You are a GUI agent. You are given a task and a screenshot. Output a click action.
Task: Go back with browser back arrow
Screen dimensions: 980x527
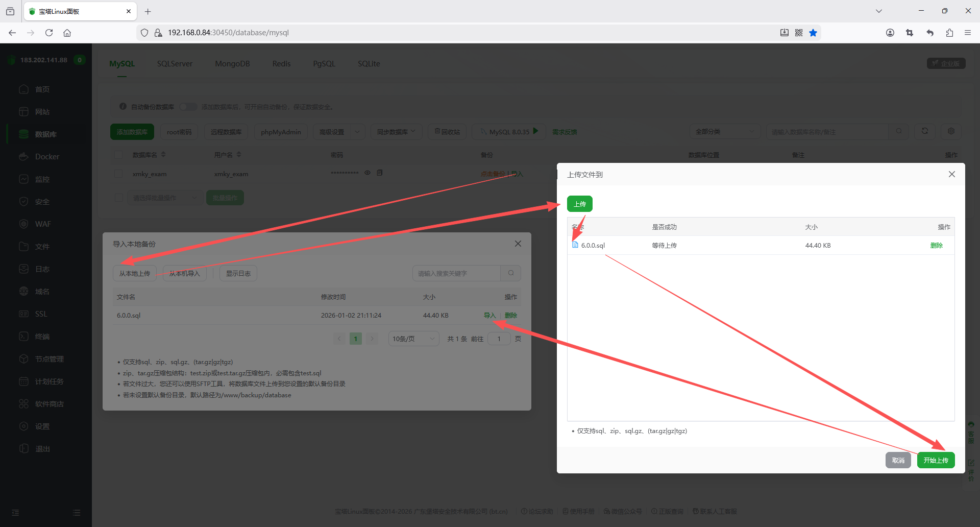(x=12, y=33)
